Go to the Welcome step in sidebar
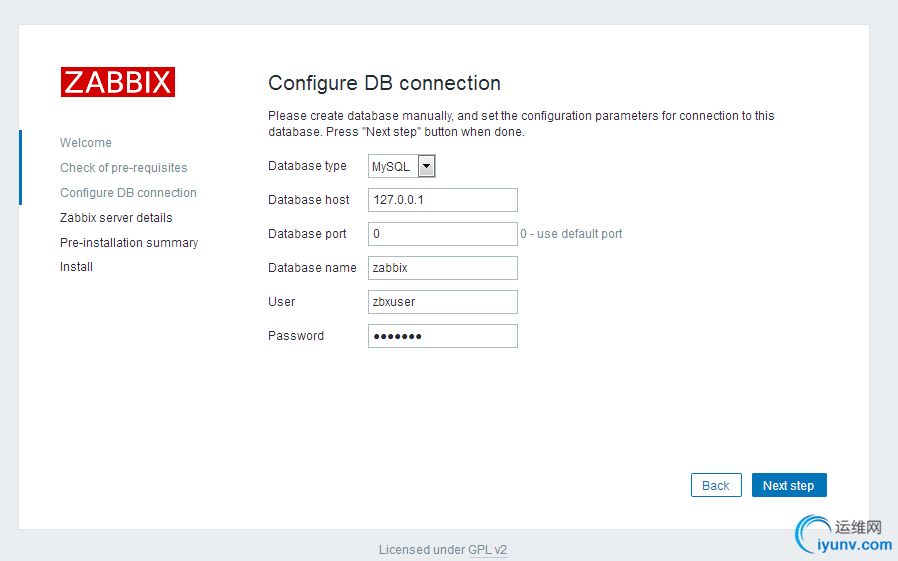This screenshot has width=898, height=561. (x=86, y=143)
